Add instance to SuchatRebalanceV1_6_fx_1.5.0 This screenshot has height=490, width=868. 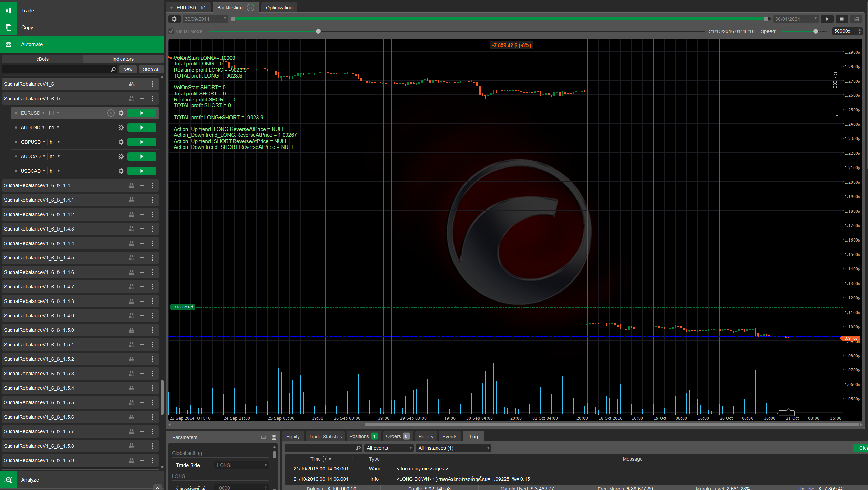tap(142, 330)
